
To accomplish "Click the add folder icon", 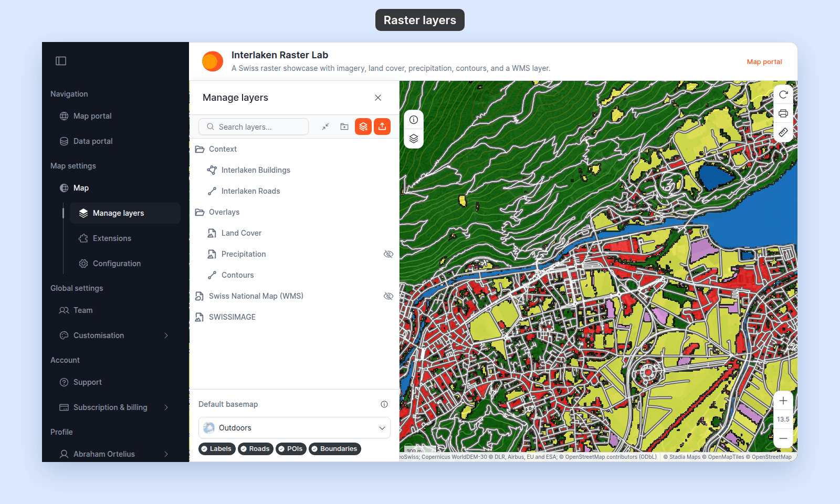I will [344, 127].
